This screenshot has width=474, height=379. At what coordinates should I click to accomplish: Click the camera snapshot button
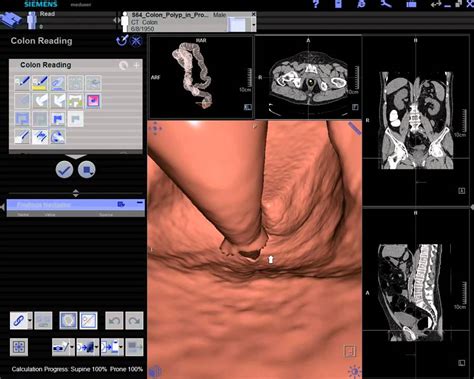61,347
